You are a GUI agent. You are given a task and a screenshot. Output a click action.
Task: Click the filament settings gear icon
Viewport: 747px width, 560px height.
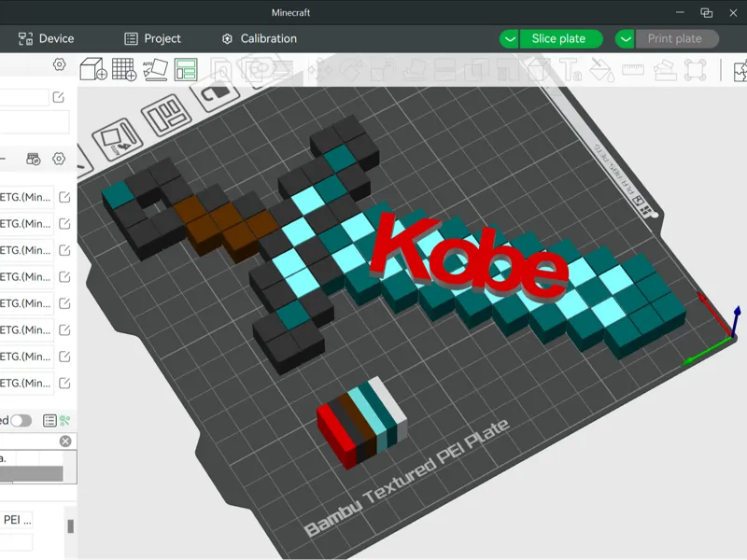pyautogui.click(x=59, y=159)
